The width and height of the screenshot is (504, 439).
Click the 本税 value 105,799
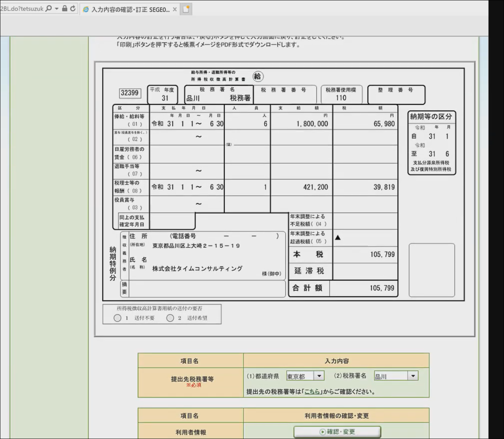pos(382,254)
